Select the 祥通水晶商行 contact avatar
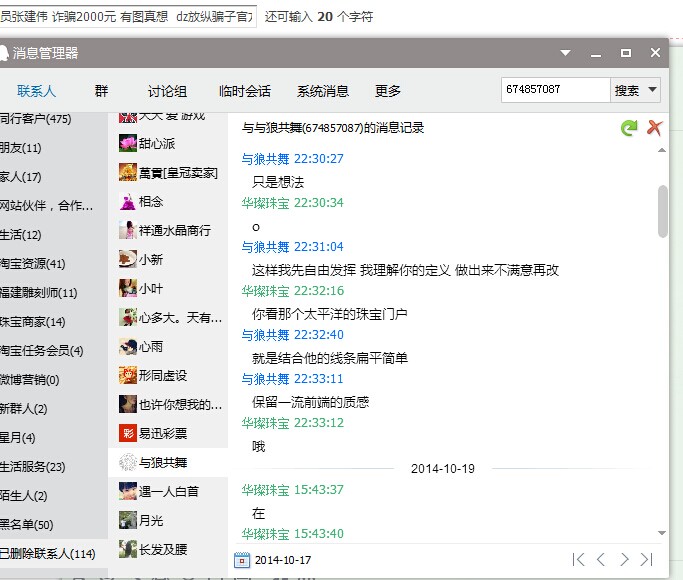The image size is (683, 580). pyautogui.click(x=128, y=230)
